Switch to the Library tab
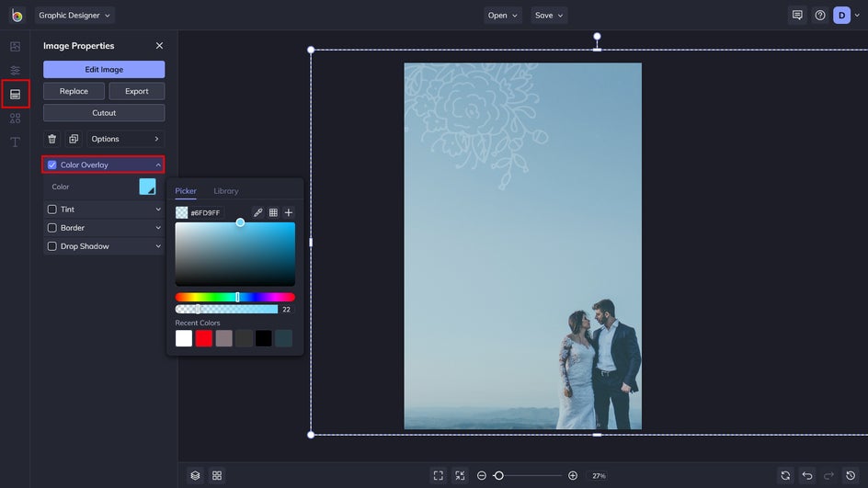This screenshot has height=488, width=868. 226,191
